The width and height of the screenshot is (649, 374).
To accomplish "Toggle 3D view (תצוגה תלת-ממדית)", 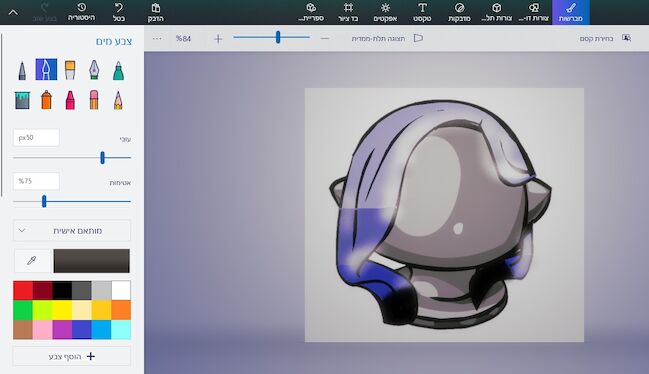I will click(x=387, y=38).
